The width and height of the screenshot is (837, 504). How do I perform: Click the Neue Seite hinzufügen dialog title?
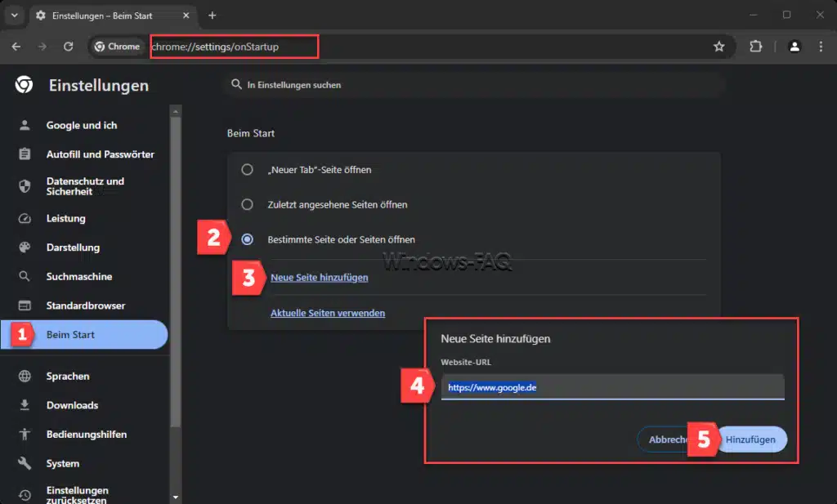495,339
